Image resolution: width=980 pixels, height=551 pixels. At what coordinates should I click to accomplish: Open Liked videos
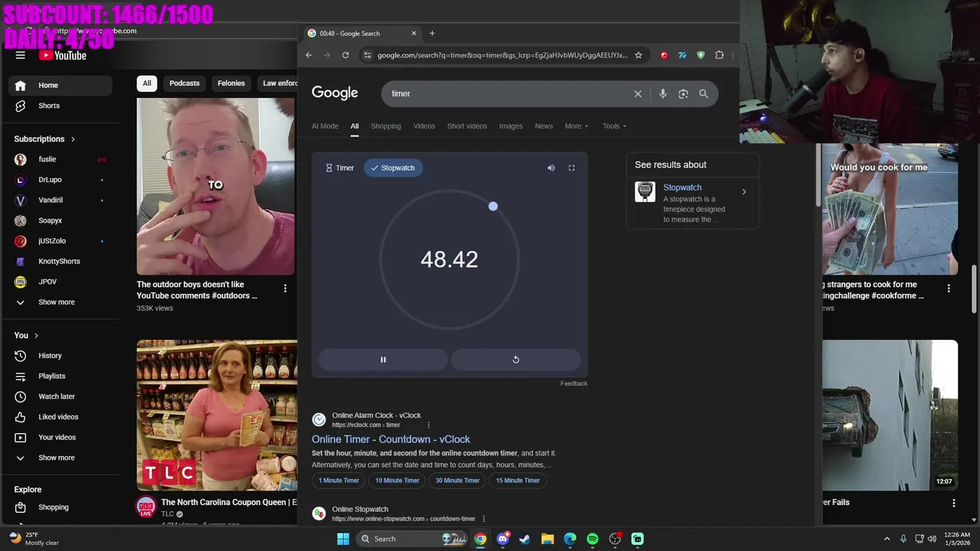pos(60,417)
